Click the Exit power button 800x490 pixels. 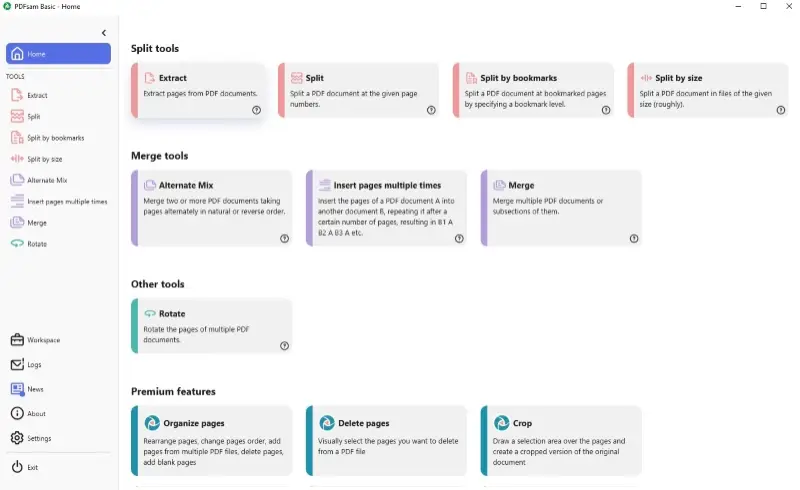coord(17,467)
